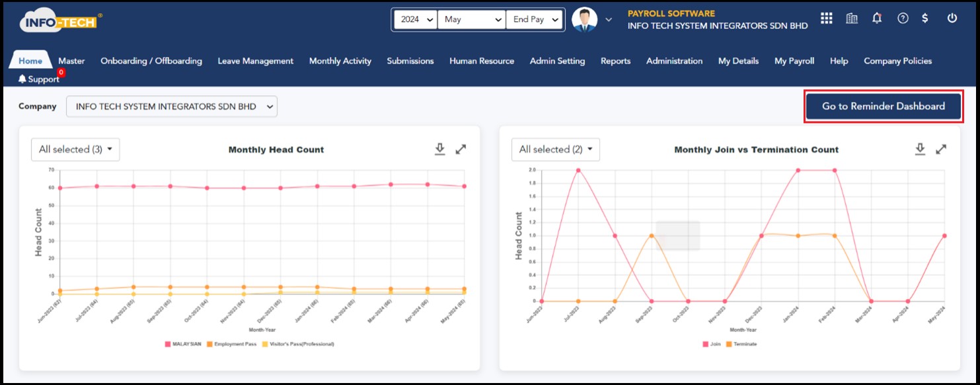980x385 pixels.
Task: Open the Support link with bell
Action: (39, 79)
